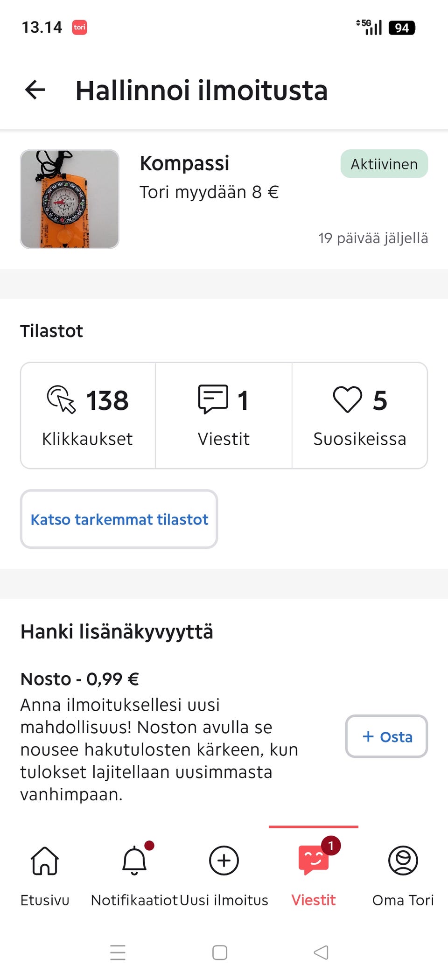Viewport: 448px width, 980px height.
Task: Open Oma Tori profile icon
Action: coord(403,861)
